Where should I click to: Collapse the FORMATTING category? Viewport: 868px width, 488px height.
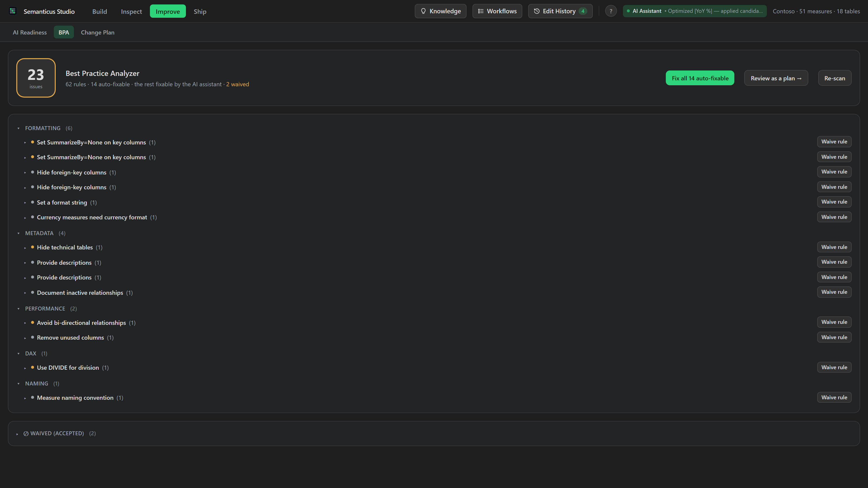click(18, 128)
